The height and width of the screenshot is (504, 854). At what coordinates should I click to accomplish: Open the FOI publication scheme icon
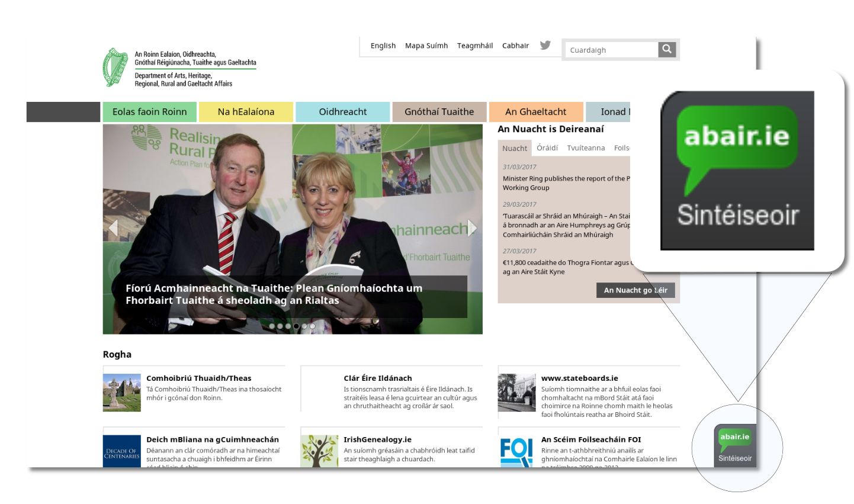516,452
